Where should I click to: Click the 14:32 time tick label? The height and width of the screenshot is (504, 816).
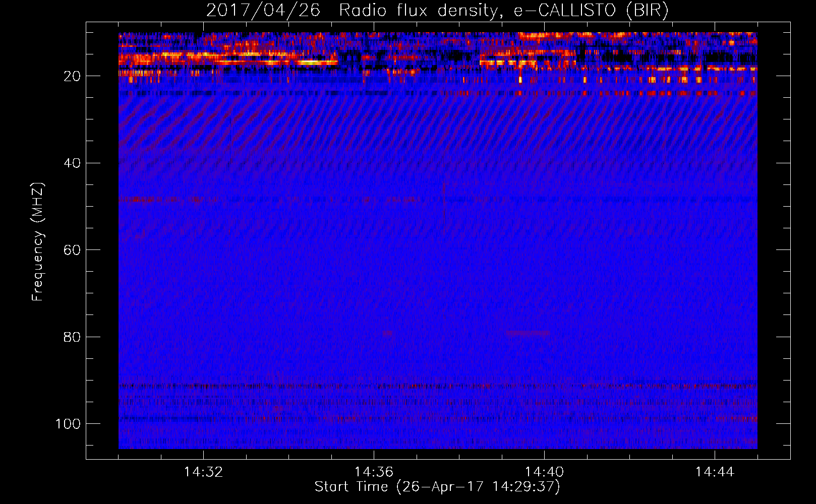(203, 472)
